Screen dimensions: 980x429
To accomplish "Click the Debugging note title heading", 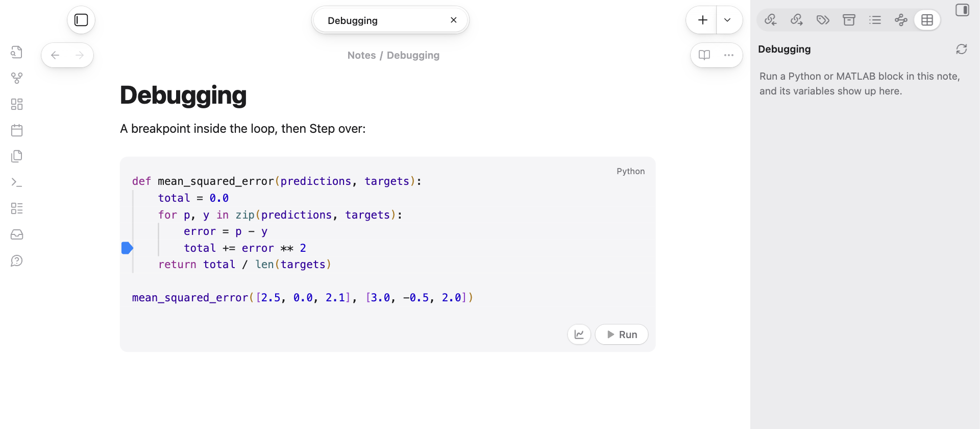I will [x=183, y=96].
